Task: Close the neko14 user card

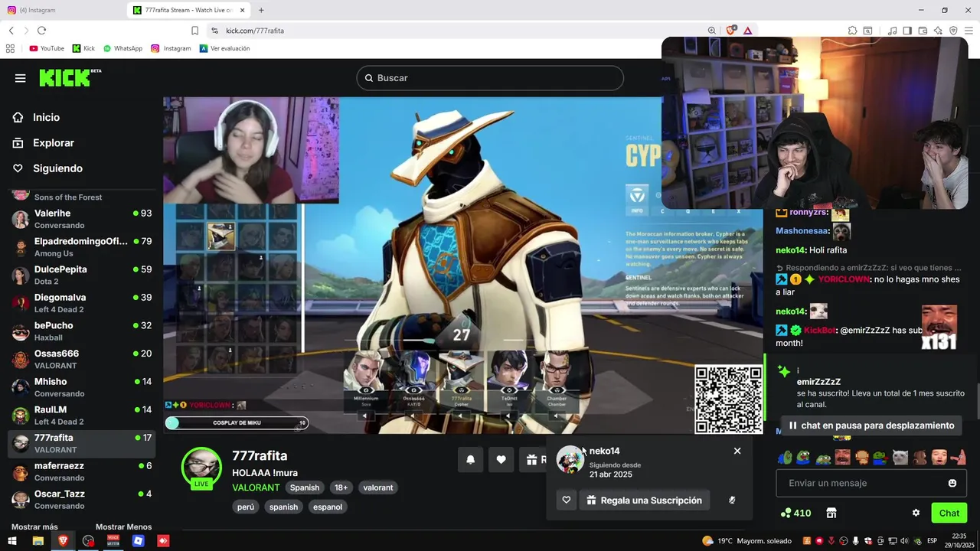Action: click(x=737, y=451)
